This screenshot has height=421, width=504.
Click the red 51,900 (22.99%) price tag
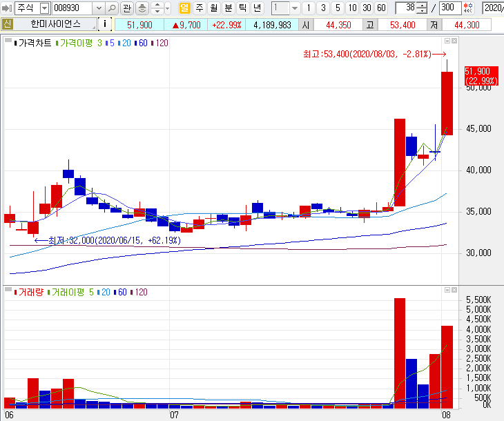coord(481,76)
